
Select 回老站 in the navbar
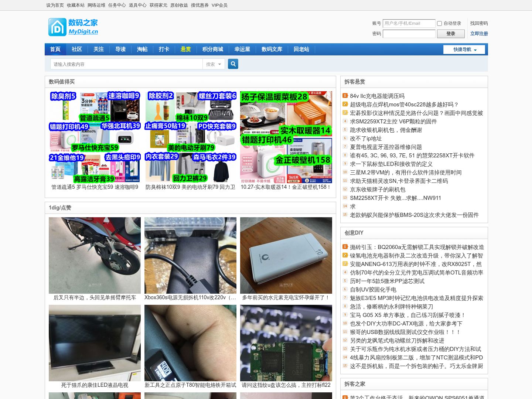click(x=301, y=49)
